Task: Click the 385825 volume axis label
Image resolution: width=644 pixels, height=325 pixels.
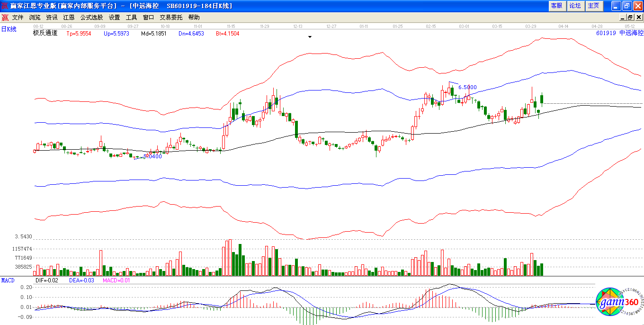Action: (x=24, y=267)
